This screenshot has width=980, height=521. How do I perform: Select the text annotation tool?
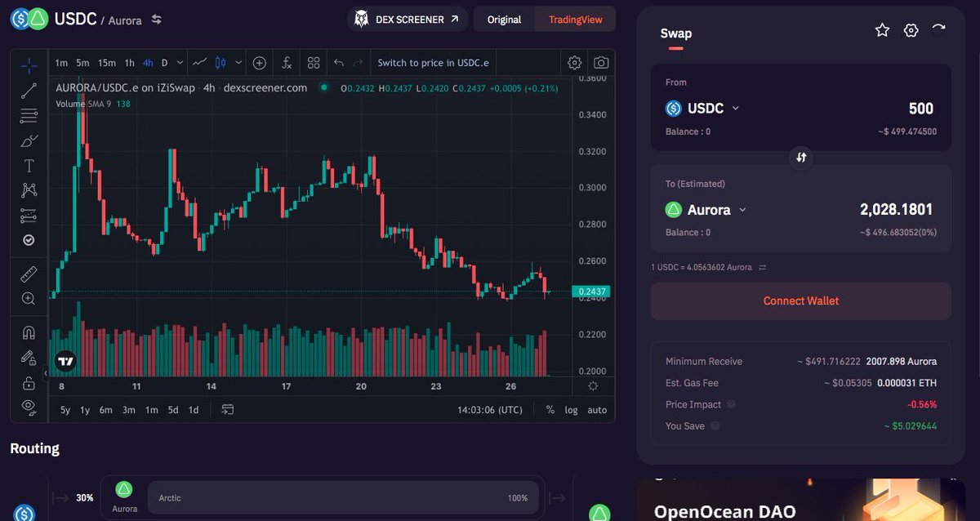28,165
